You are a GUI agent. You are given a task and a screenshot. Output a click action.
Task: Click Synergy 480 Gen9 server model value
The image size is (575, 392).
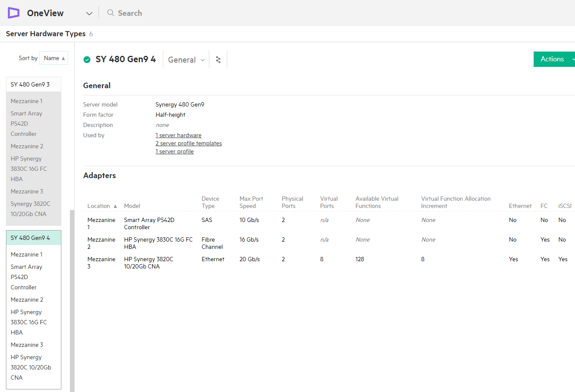(180, 104)
